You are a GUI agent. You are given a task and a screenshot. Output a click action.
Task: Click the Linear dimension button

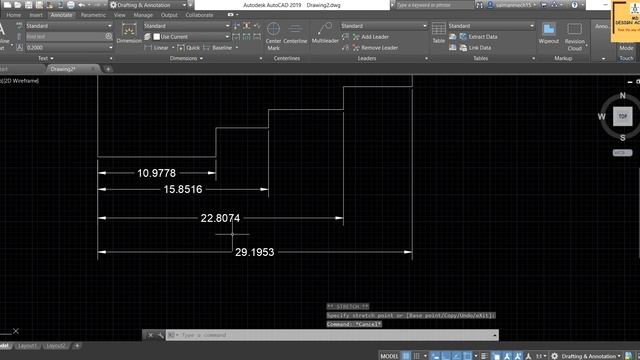pos(156,48)
